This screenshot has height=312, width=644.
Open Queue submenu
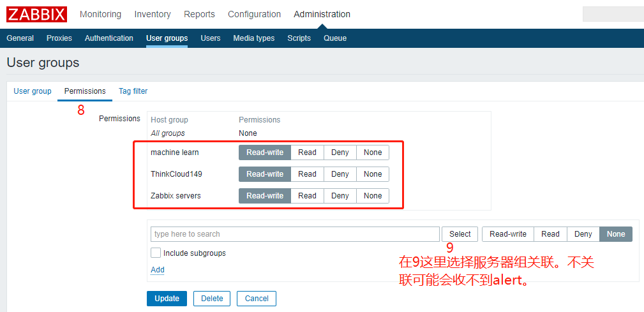(335, 38)
